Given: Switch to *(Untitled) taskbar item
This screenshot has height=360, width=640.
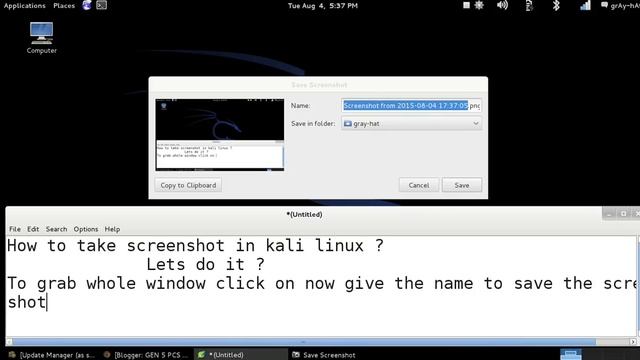Looking at the screenshot, I should [240, 355].
